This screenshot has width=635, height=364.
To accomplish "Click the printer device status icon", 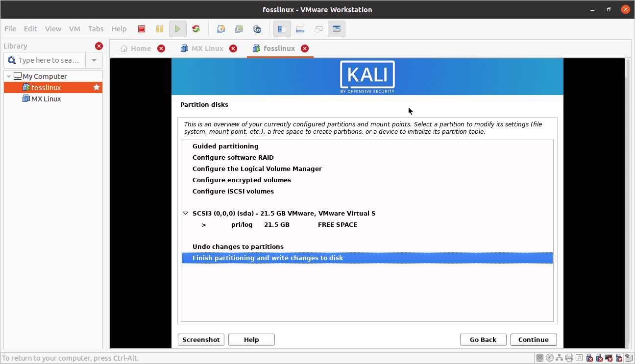I will (569, 358).
